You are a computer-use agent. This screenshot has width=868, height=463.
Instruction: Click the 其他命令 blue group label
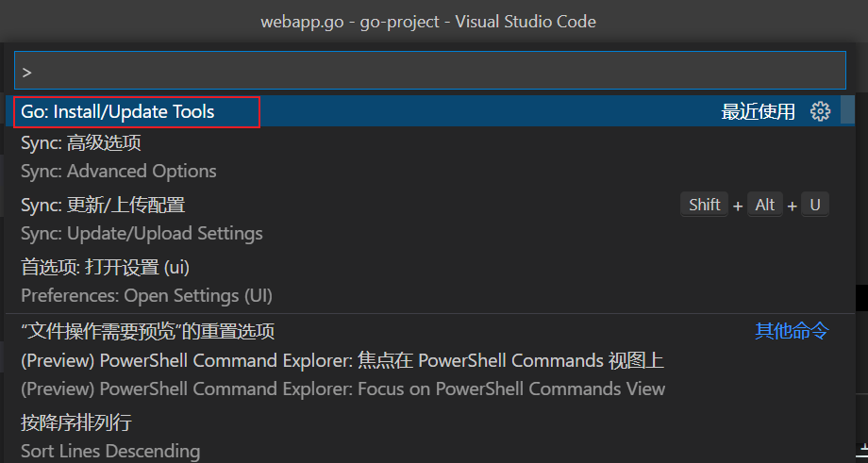pos(793,331)
